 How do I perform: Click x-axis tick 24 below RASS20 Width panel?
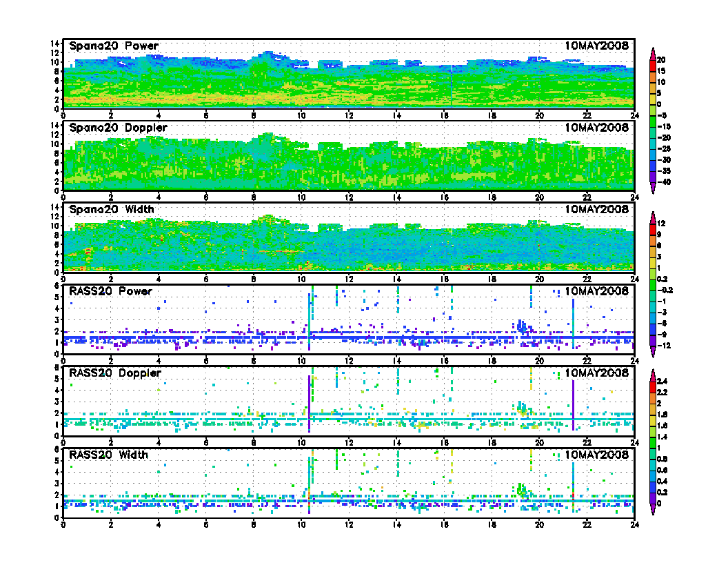(635, 524)
